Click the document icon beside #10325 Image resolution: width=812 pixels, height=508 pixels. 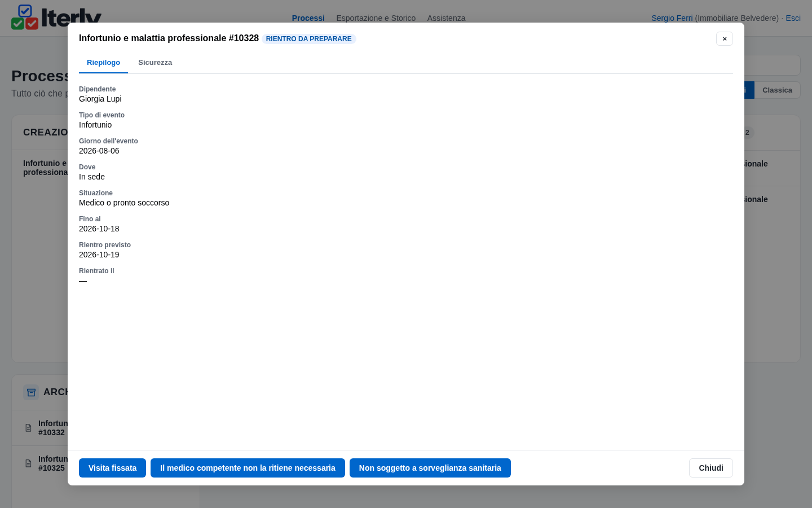pyautogui.click(x=28, y=463)
